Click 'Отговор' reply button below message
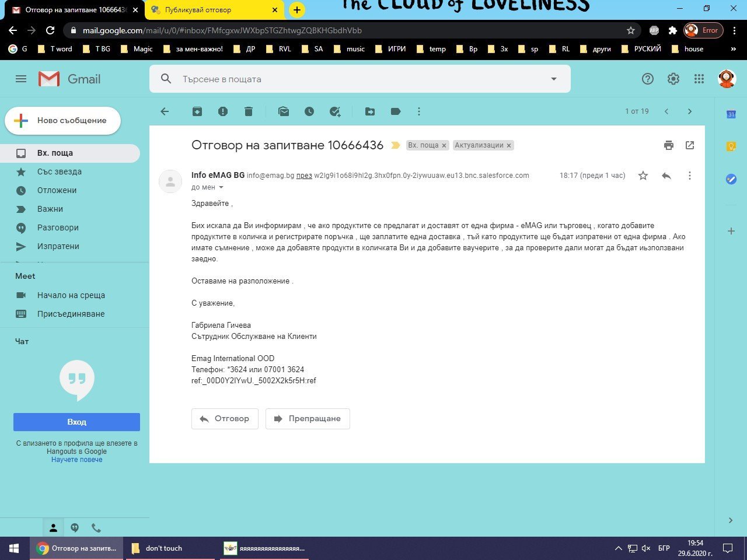747x560 pixels. [x=225, y=419]
